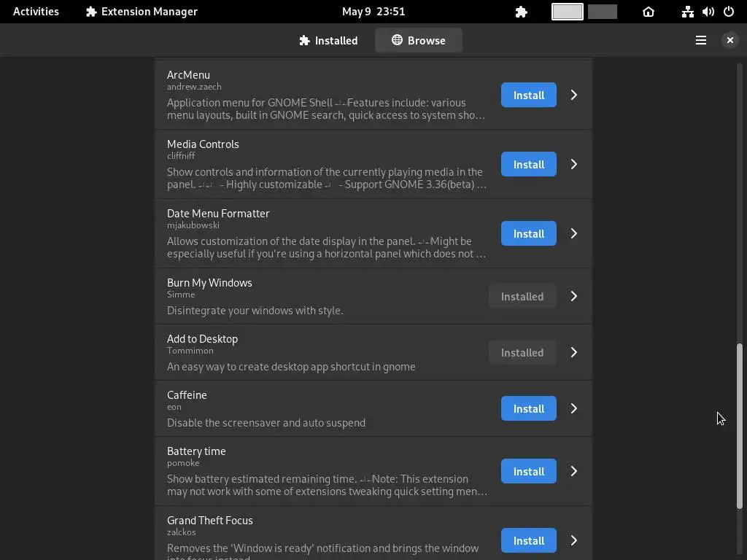747x560 pixels.
Task: Select the Browse tab
Action: pyautogui.click(x=419, y=40)
